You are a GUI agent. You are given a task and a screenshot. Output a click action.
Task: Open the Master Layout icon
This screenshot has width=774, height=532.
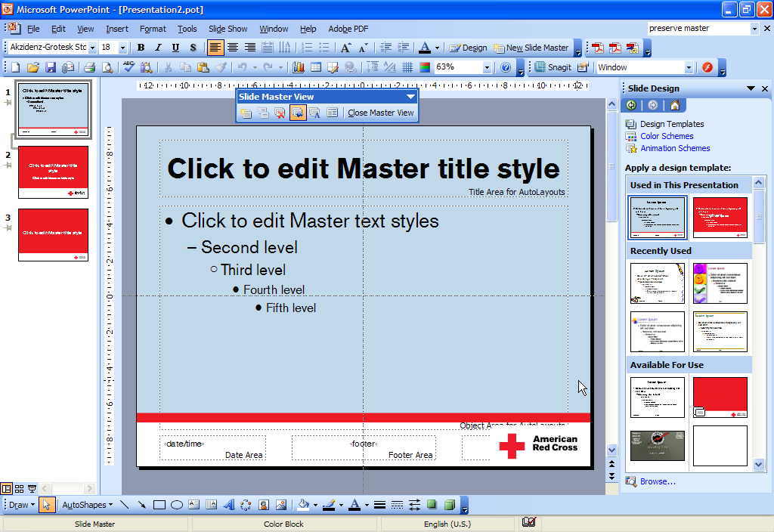click(333, 113)
